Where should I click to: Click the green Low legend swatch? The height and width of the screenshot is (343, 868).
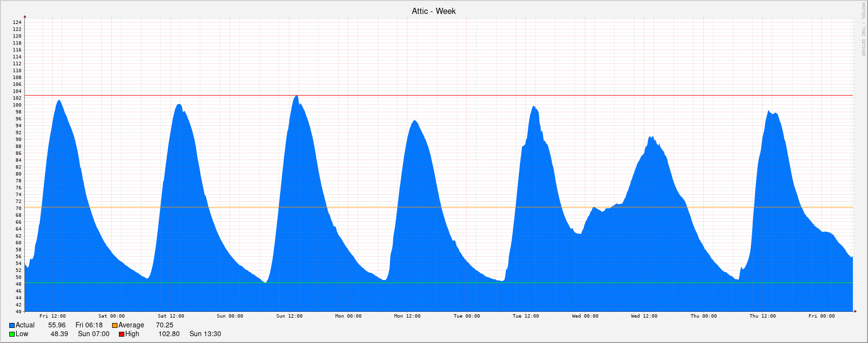tap(12, 334)
